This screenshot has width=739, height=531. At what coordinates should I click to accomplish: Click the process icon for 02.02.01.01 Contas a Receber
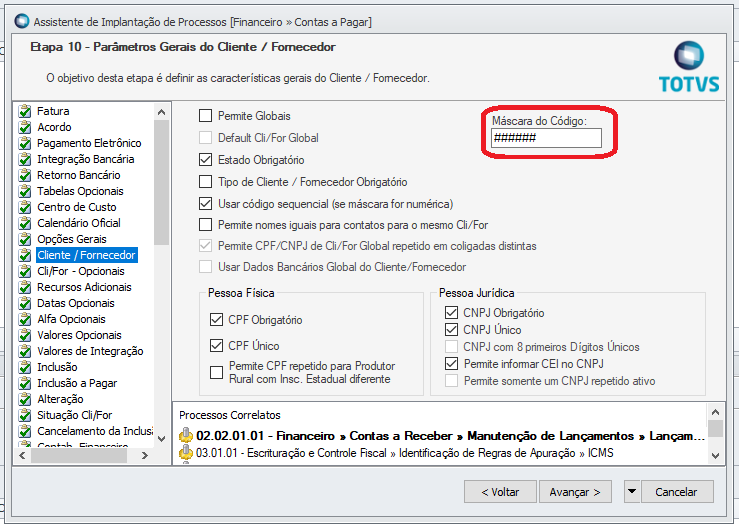tap(186, 435)
